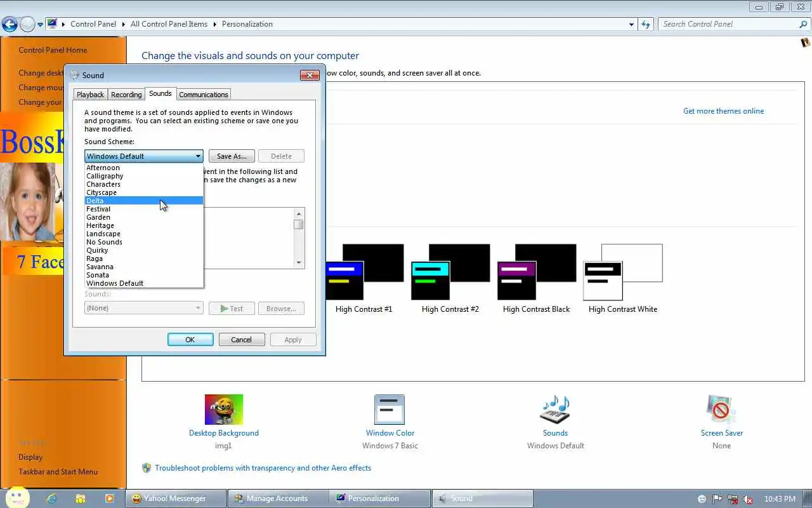
Task: Click the refresh button beside address bar
Action: 646,24
